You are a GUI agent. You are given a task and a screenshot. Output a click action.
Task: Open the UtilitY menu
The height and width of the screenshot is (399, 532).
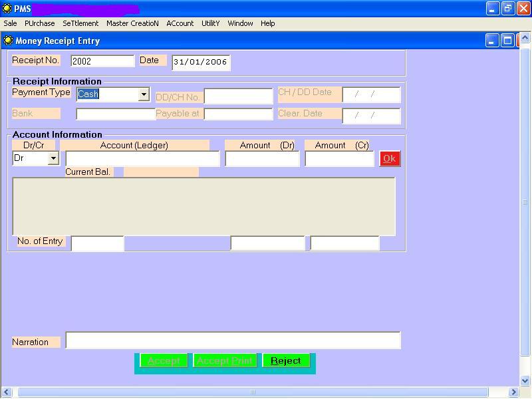click(x=210, y=23)
